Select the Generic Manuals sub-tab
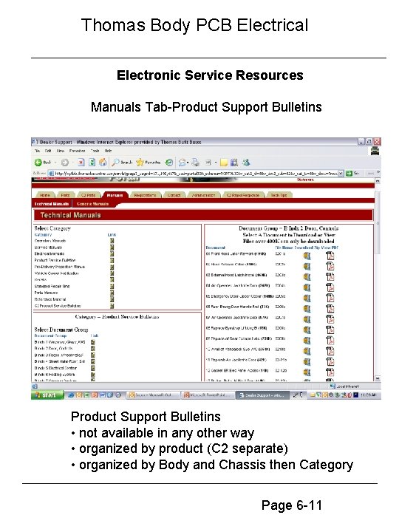 pos(92,204)
